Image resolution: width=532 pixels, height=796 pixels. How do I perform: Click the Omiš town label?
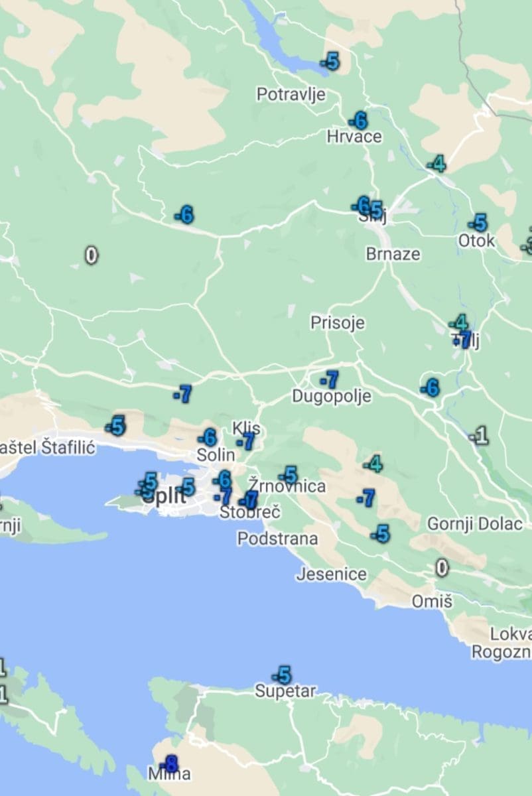[x=432, y=602]
